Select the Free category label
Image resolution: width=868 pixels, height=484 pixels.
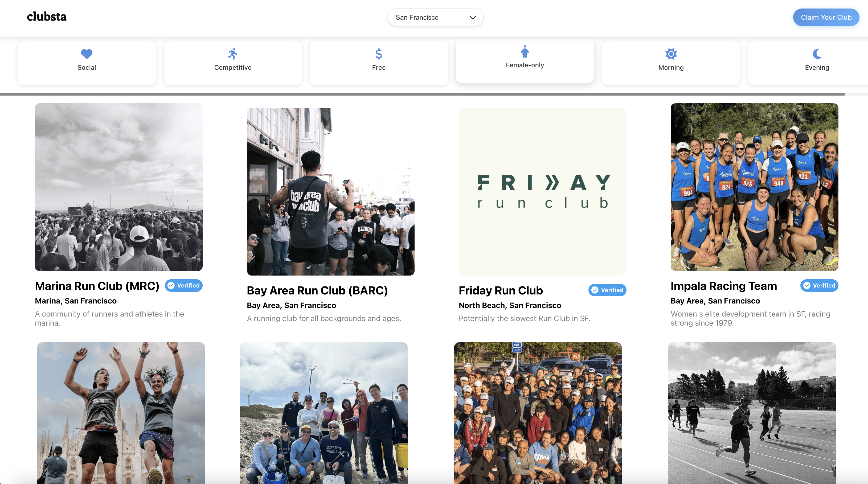pyautogui.click(x=379, y=67)
